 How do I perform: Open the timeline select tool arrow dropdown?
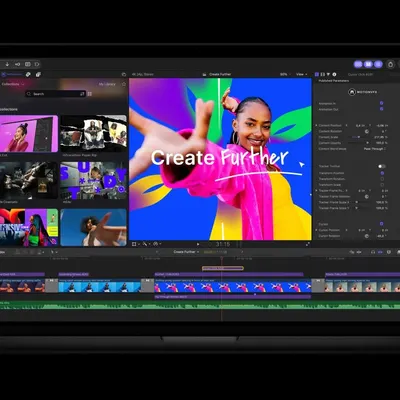pos(53,252)
